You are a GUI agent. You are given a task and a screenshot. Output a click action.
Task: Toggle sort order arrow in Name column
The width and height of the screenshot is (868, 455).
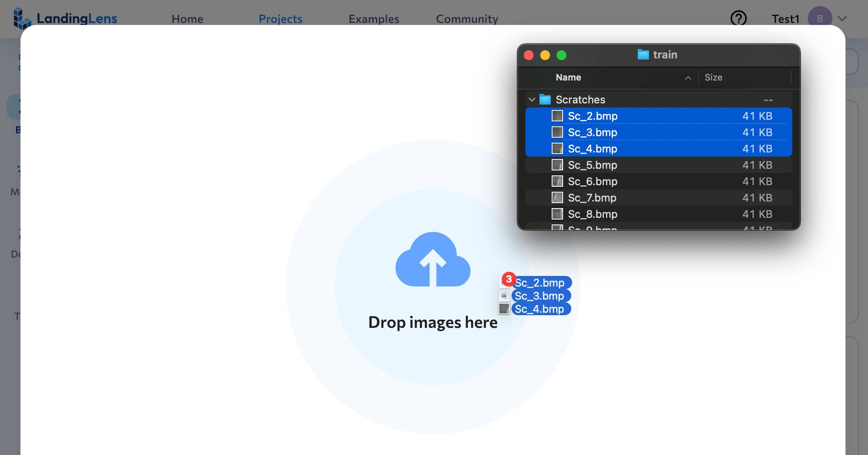tap(688, 78)
